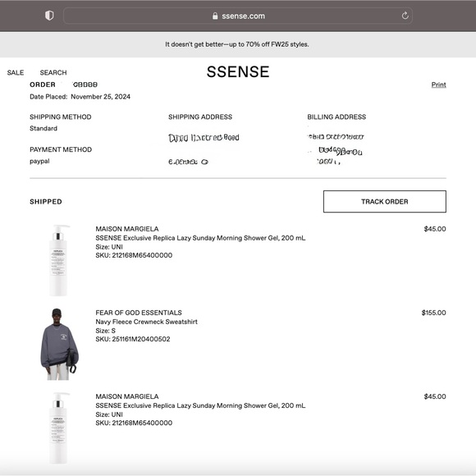Screen dimensions: 476x476
Task: Open the SEARCH menu item
Action: coord(53,72)
